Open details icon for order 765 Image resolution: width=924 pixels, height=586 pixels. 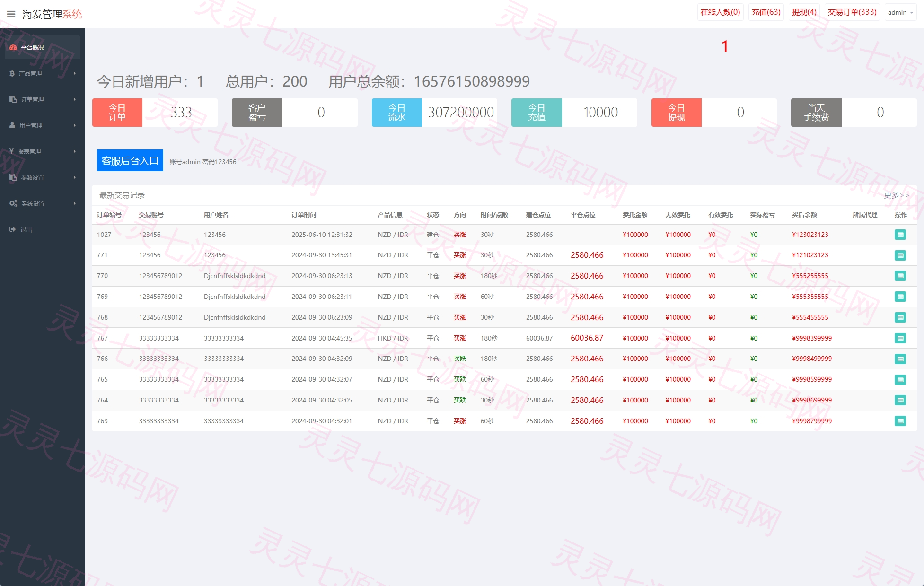[900, 380]
